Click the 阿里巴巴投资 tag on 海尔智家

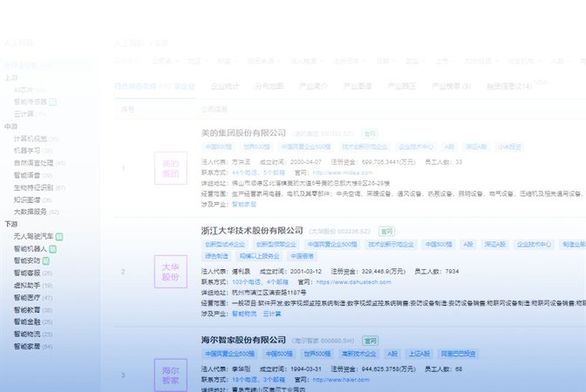(459, 354)
